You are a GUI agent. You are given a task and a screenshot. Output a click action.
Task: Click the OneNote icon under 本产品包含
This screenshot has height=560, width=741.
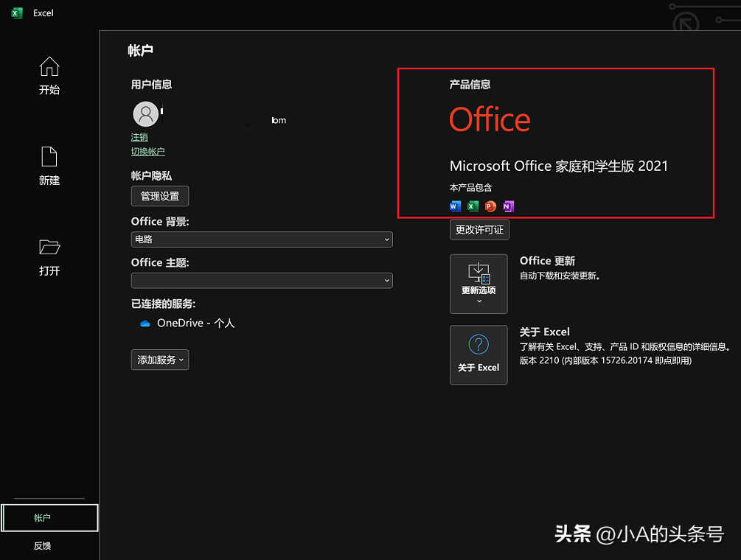(508, 206)
